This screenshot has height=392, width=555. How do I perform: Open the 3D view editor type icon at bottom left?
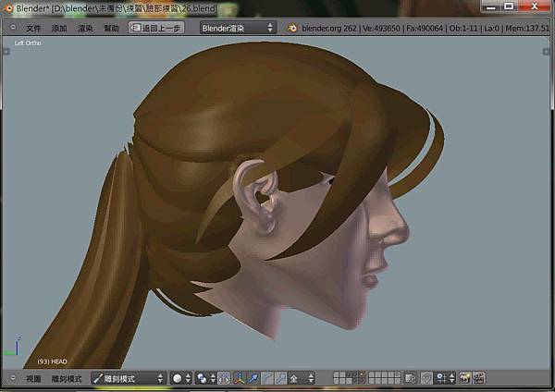[11, 378]
